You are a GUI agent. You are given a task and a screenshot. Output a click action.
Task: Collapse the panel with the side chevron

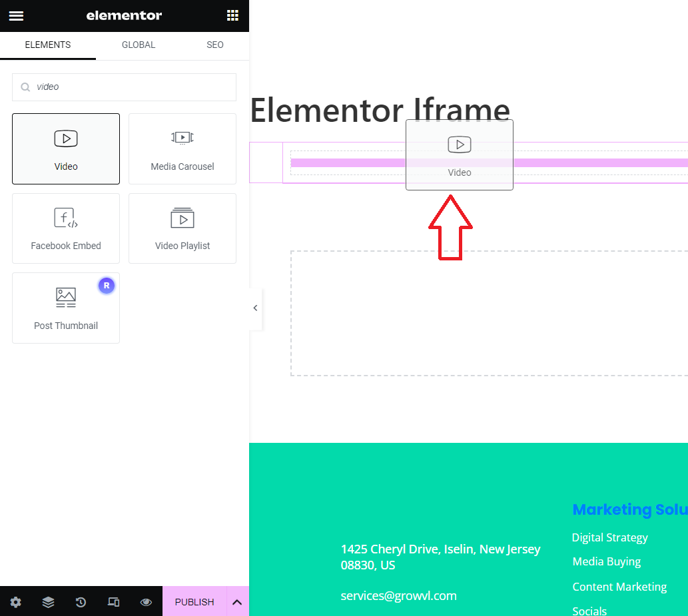point(255,308)
